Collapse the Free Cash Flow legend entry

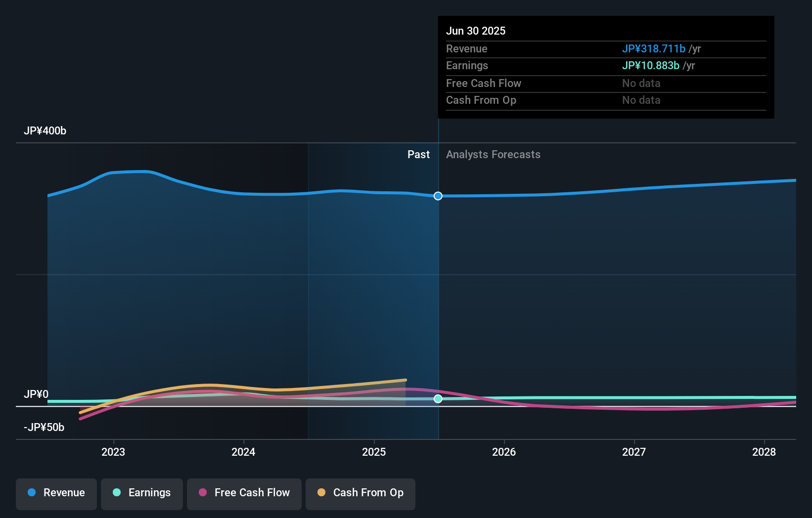244,493
